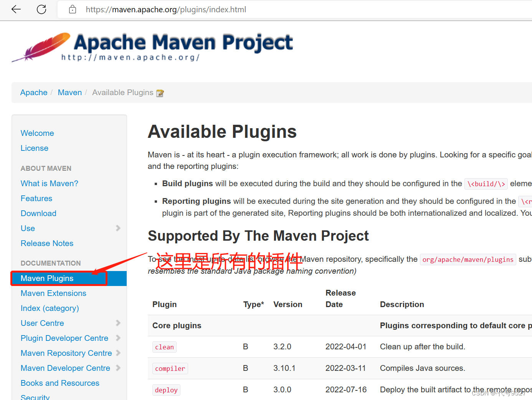
Task: Click the Description column header
Action: click(x=402, y=304)
